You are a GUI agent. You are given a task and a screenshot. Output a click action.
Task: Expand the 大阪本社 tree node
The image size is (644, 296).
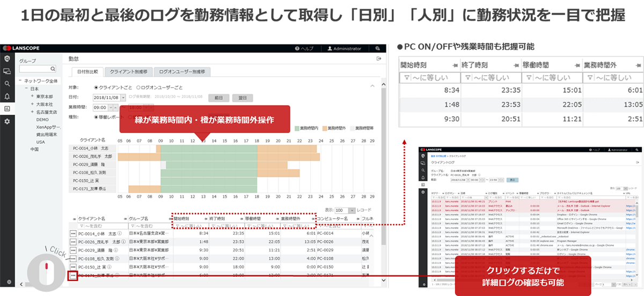(x=32, y=104)
